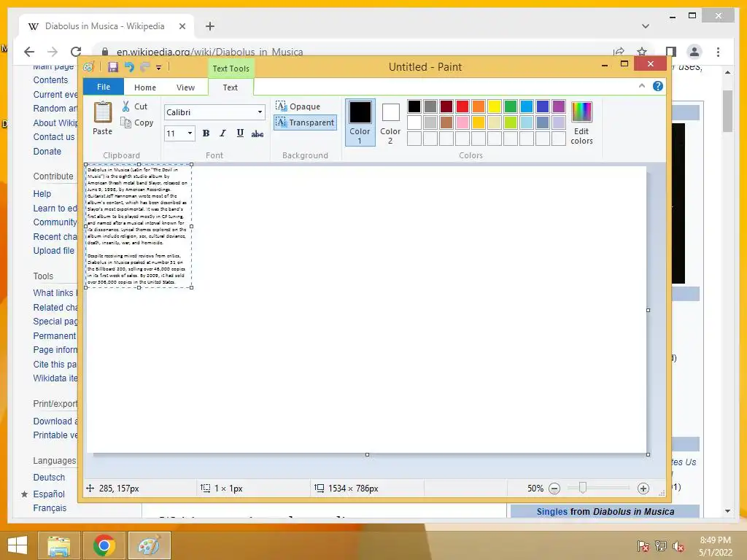
Task: Open a new Chrome tab
Action: (x=209, y=26)
